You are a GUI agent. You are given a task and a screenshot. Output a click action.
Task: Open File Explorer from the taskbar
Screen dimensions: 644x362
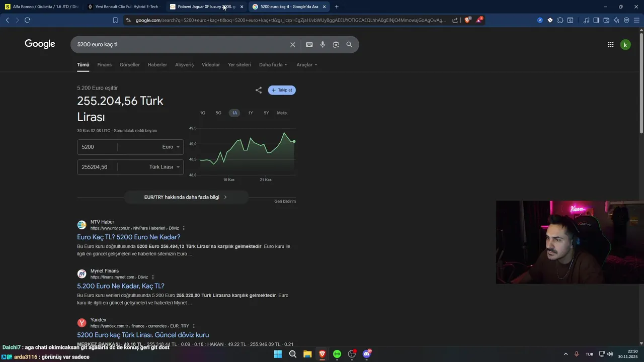pos(307,354)
